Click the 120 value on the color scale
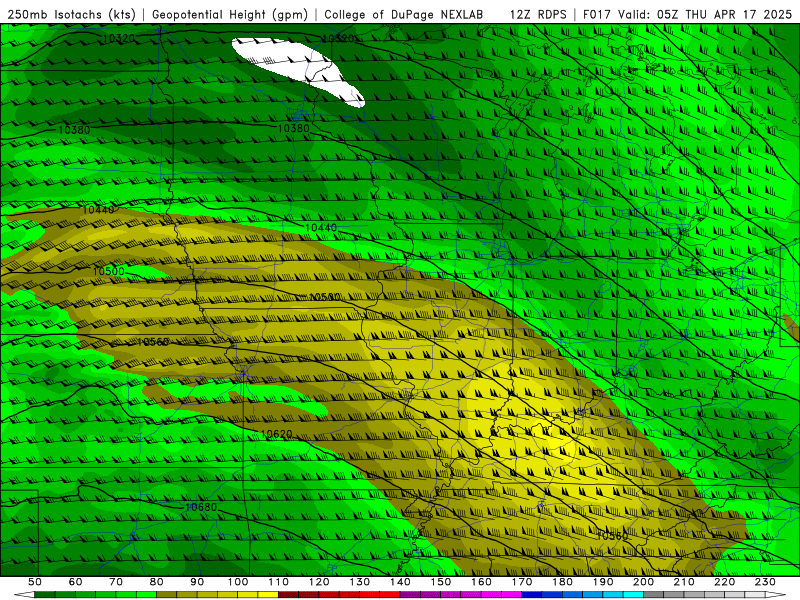800x600 pixels. (x=319, y=582)
